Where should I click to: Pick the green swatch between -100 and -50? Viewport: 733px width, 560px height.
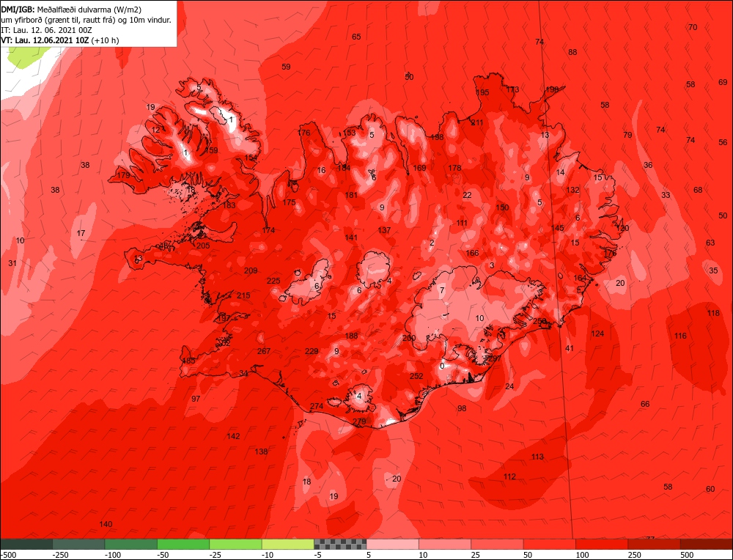coord(131,544)
